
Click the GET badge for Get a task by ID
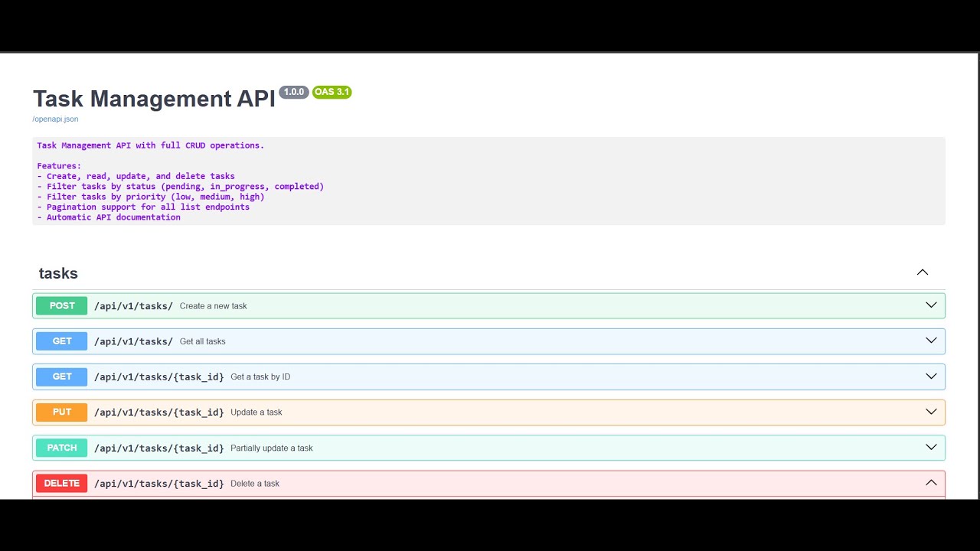pos(62,377)
